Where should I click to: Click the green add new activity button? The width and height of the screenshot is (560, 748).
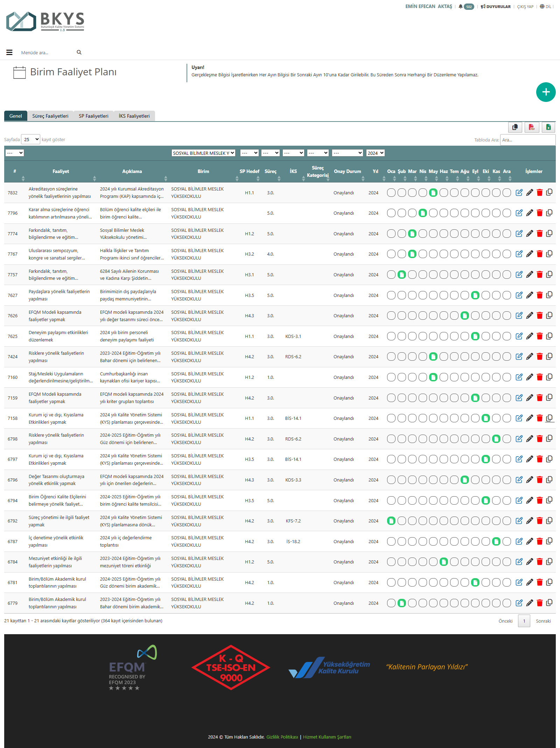tap(546, 92)
